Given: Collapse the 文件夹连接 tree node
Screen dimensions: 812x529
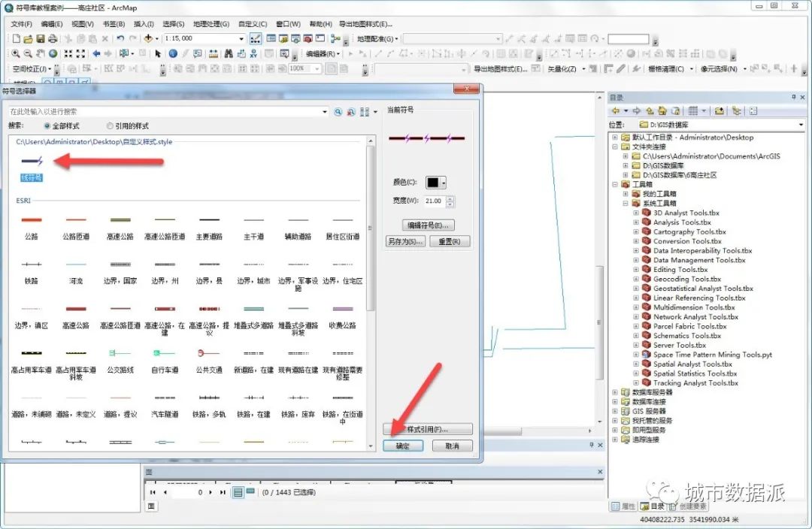Looking at the screenshot, I should click(615, 147).
